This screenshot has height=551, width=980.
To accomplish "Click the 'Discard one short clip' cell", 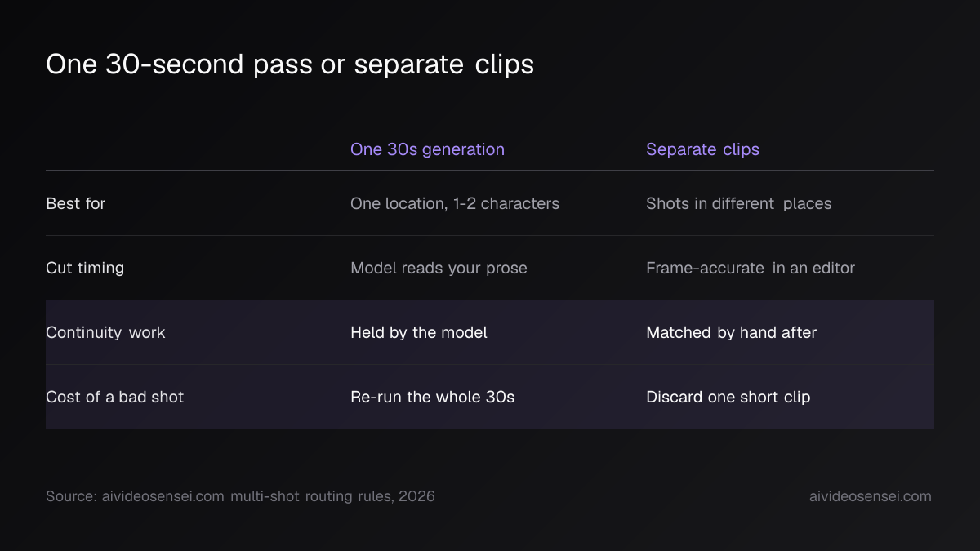I will pos(728,397).
